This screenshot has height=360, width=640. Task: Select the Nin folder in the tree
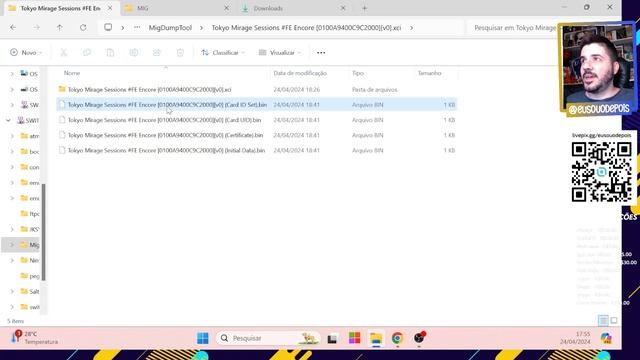tap(30, 260)
